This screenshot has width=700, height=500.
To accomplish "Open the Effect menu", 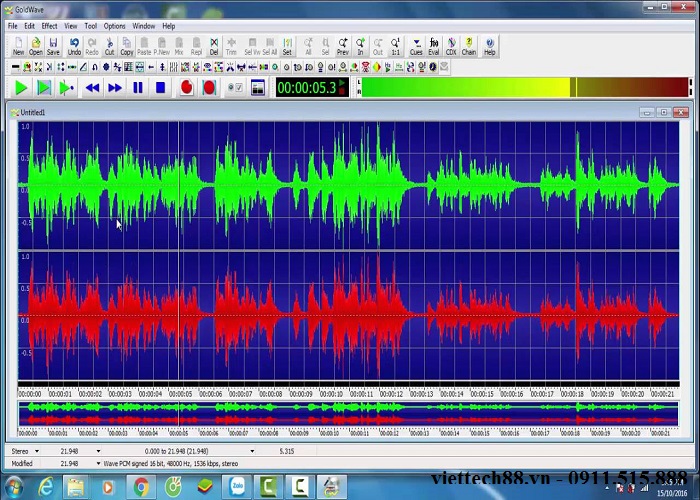I will pos(49,26).
